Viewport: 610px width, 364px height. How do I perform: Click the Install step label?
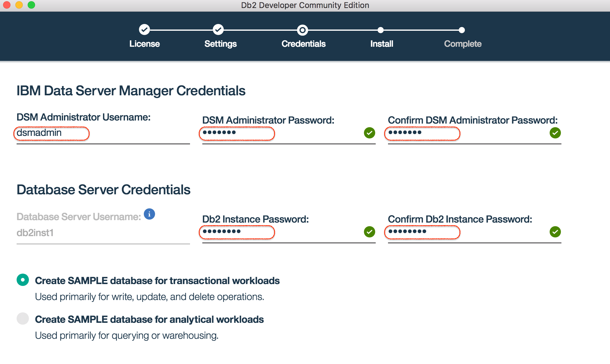pyautogui.click(x=382, y=44)
